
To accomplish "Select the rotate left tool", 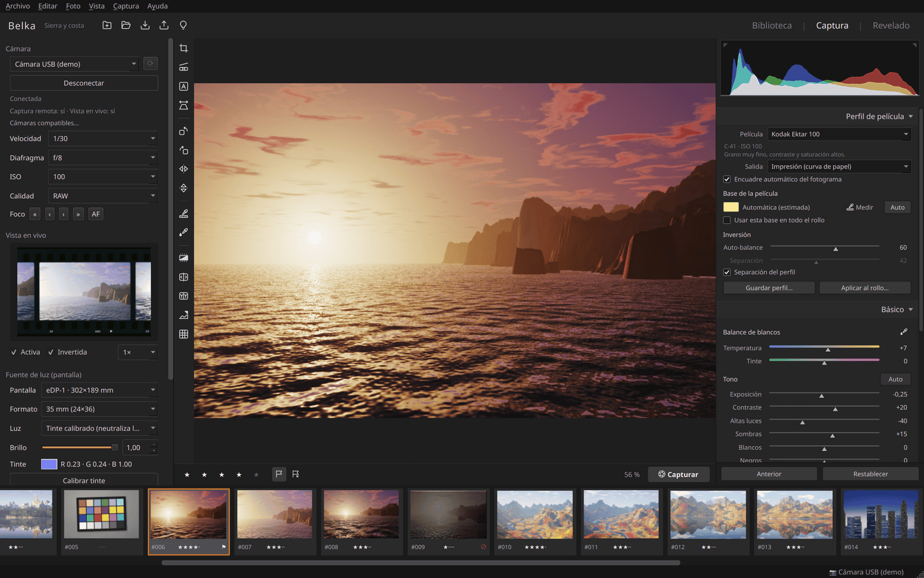I will coord(184,131).
